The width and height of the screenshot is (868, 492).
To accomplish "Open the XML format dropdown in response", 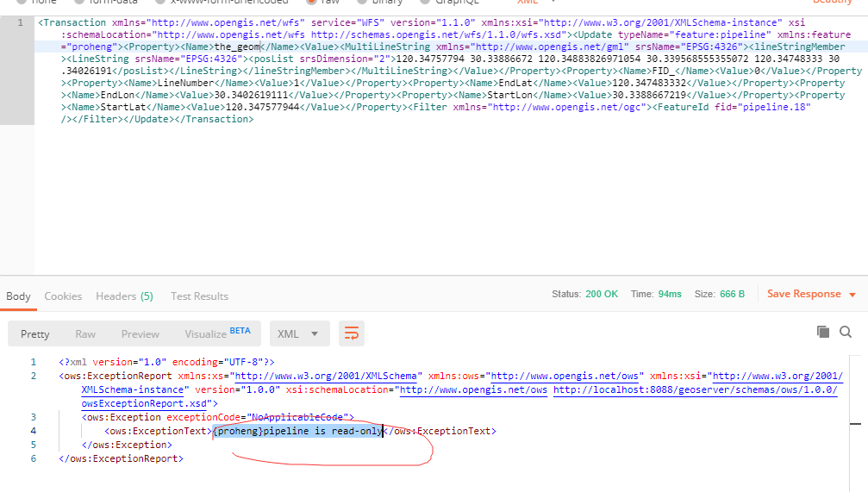I will (x=298, y=333).
